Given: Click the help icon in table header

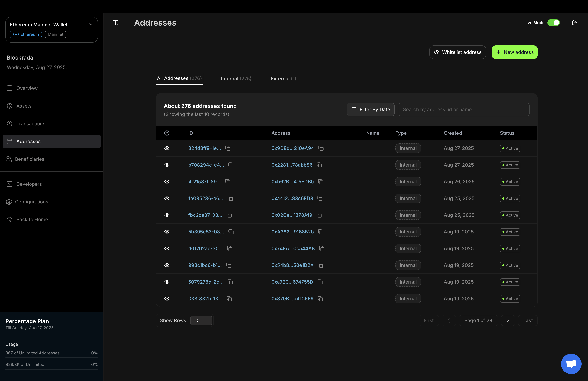Looking at the screenshot, I should pos(167,133).
